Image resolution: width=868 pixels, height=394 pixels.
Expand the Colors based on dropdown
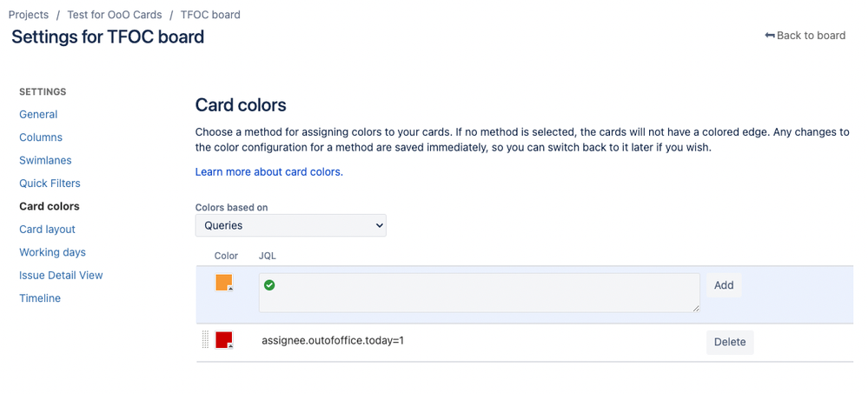pyautogui.click(x=290, y=225)
